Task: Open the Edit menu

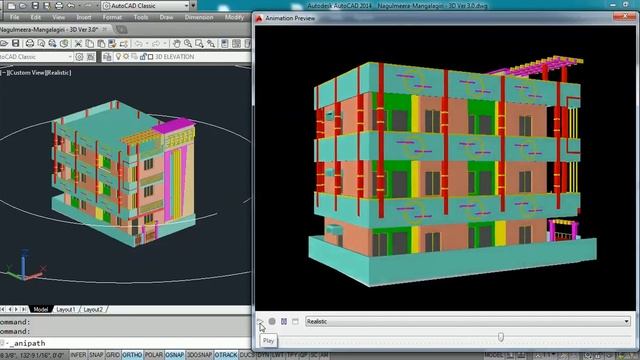Action: tap(36, 17)
